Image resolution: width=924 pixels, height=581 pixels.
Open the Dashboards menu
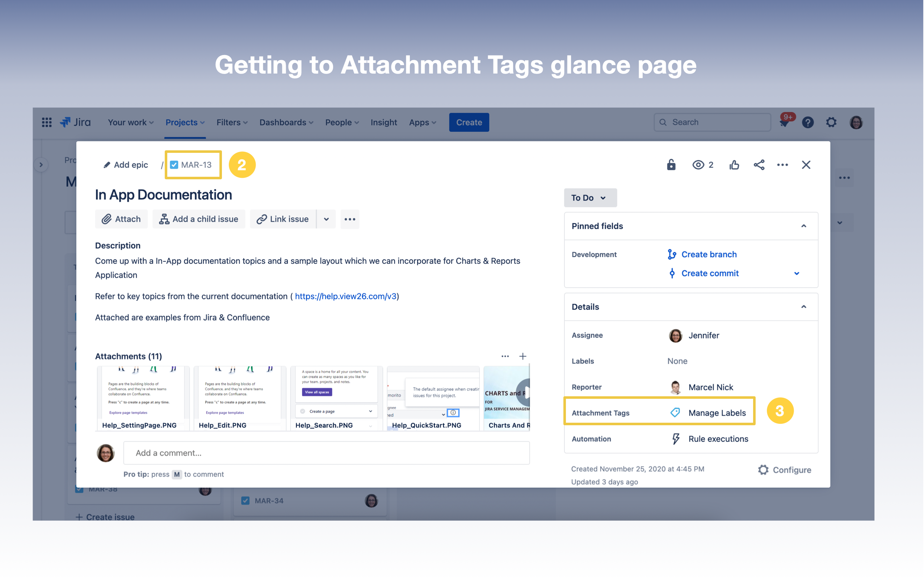pyautogui.click(x=286, y=122)
